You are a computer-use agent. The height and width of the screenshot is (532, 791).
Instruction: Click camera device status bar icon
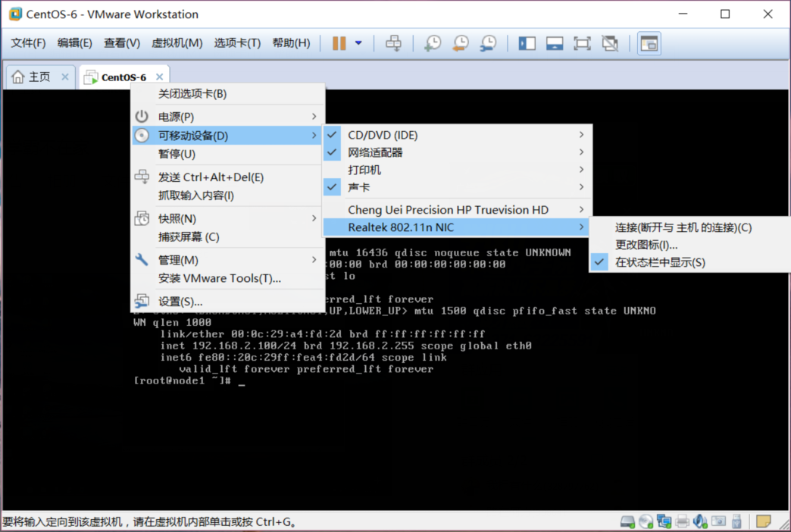pyautogui.click(x=718, y=521)
